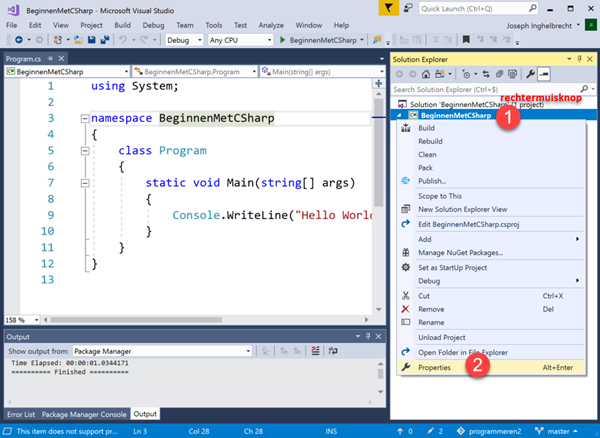This screenshot has width=600, height=438.
Task: Select the Solution 'BeginnenMetCSharp' tree node
Action: click(x=471, y=104)
